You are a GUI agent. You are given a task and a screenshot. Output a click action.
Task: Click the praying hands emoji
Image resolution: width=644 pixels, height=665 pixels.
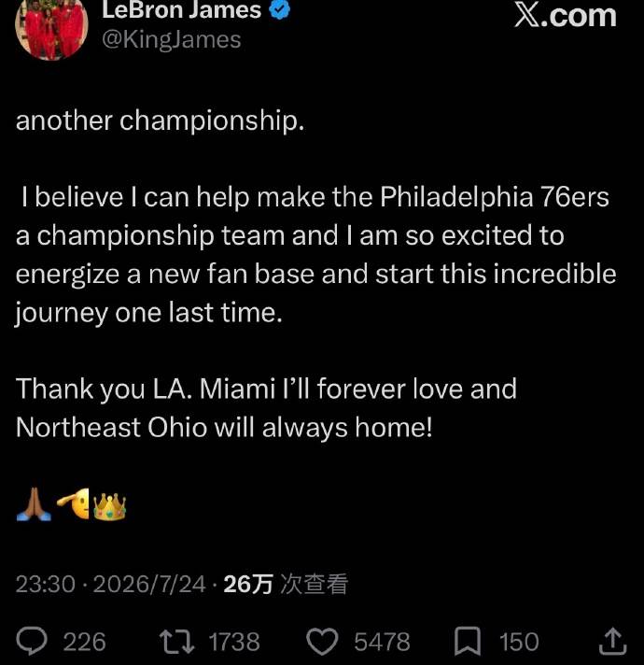coord(34,504)
